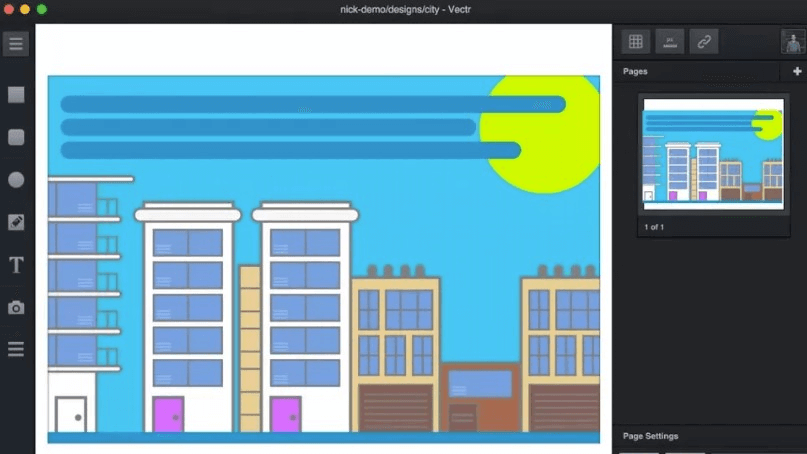Select the Ellipse tool
This screenshot has width=807, height=454.
(16, 180)
